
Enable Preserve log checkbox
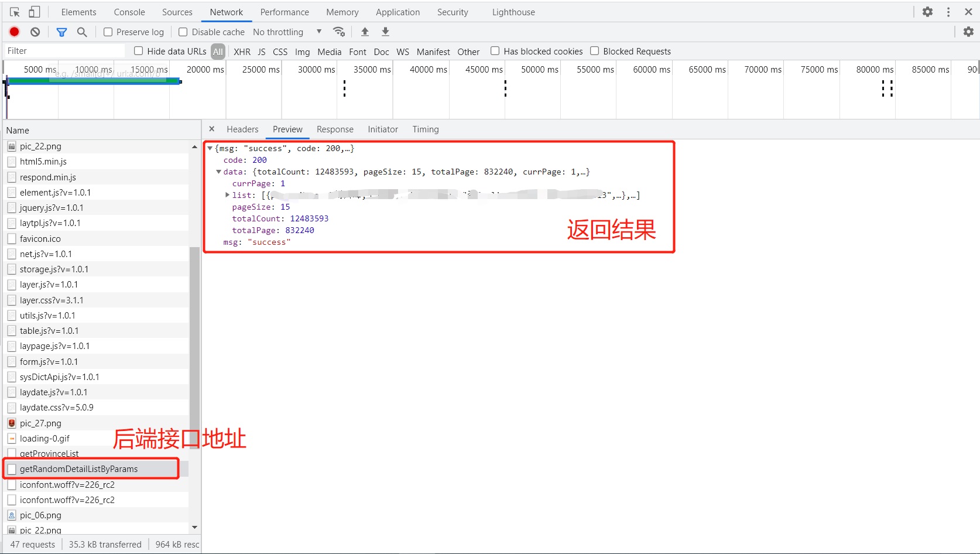pos(108,32)
